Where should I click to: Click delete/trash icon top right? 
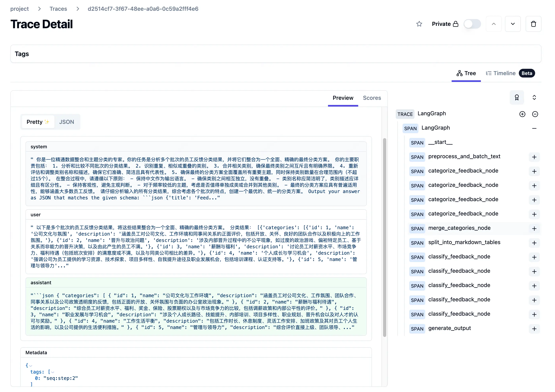click(x=533, y=24)
